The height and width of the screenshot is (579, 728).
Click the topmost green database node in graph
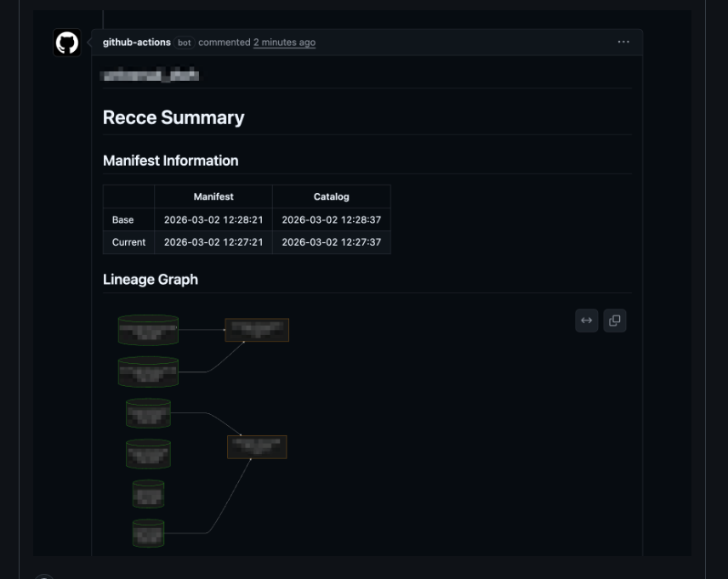148,330
